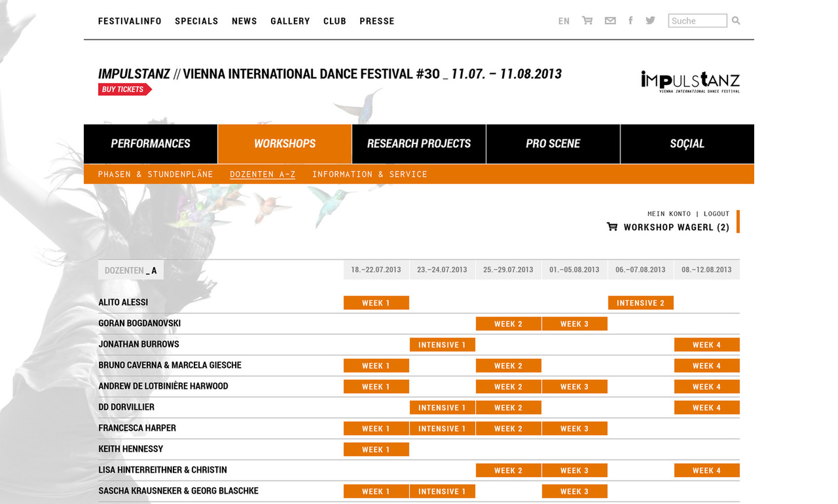Click the email envelope icon

pos(610,20)
